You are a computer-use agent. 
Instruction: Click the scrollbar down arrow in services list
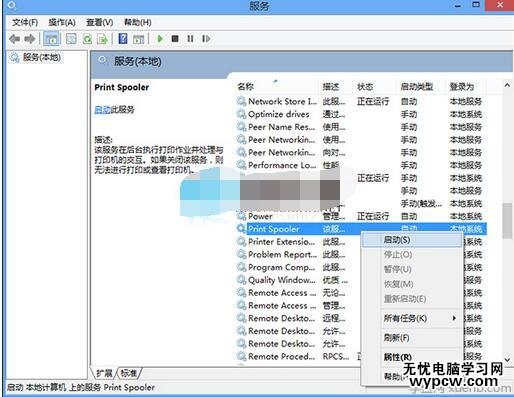point(507,360)
